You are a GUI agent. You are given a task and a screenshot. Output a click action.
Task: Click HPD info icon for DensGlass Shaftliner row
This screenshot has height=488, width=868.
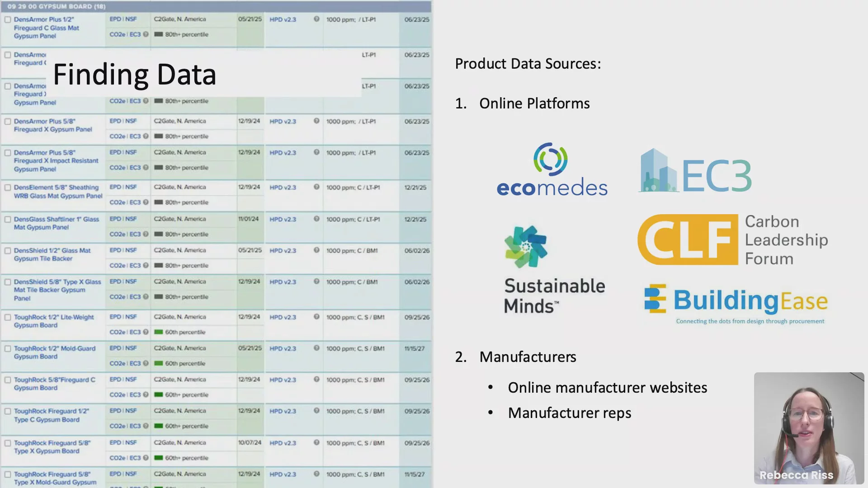coord(316,219)
